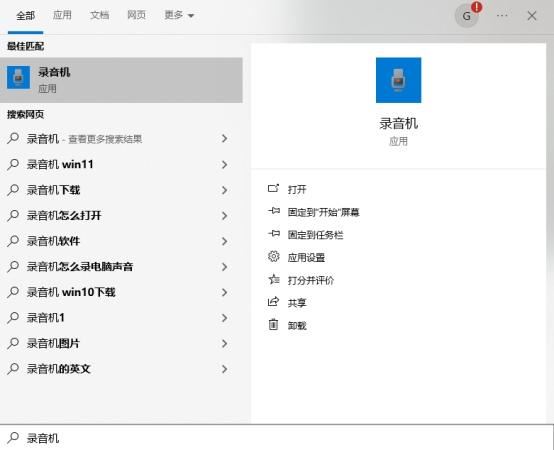
Task: Click search icon next to 录音机的英文
Action: tap(13, 368)
